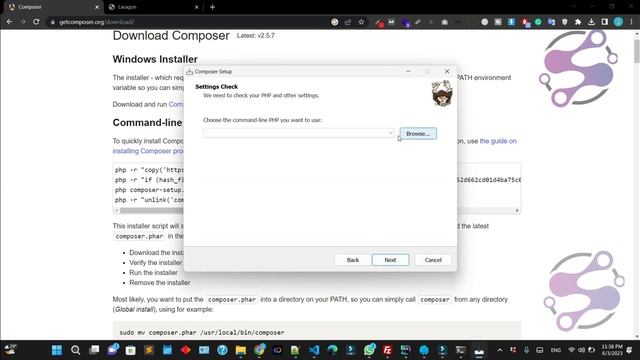The height and width of the screenshot is (360, 640).
Task: Click the green circular extension icon
Action: (x=538, y=22)
